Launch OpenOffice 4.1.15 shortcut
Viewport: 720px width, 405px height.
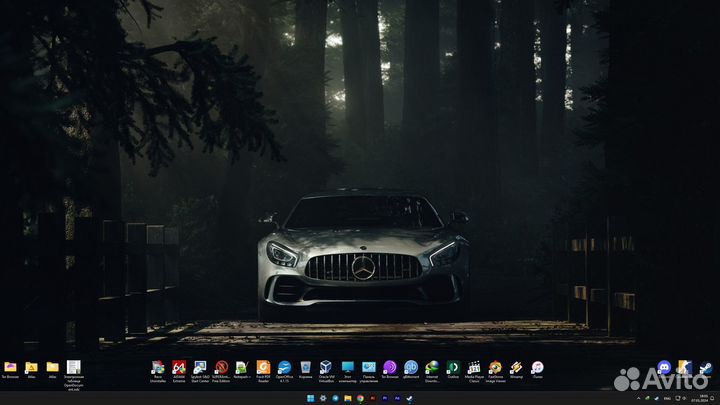click(284, 368)
